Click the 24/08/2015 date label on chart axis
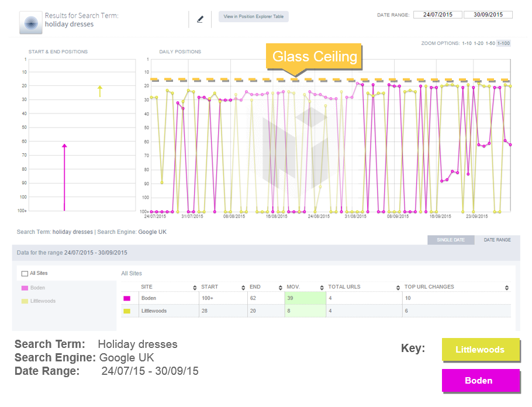This screenshot has height=407, width=532. tap(319, 216)
